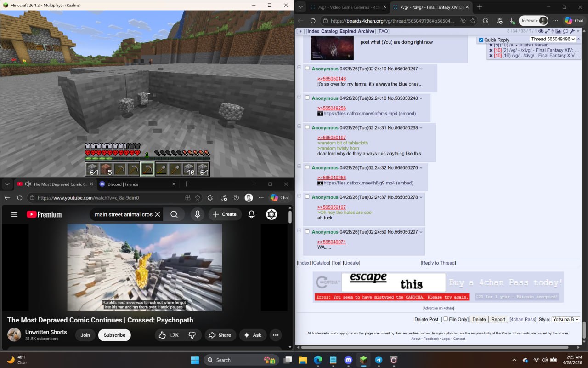Tick the checkbox for post No.565050247

point(307,69)
